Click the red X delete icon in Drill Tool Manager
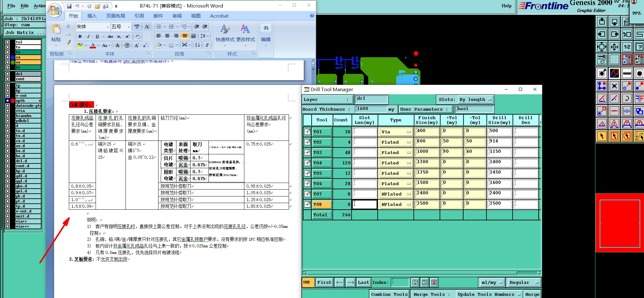 [434, 282]
